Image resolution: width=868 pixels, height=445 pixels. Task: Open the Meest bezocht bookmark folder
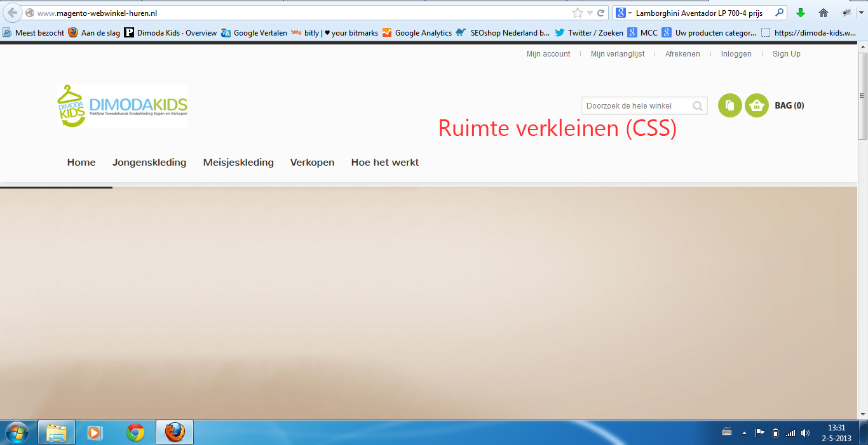point(34,32)
